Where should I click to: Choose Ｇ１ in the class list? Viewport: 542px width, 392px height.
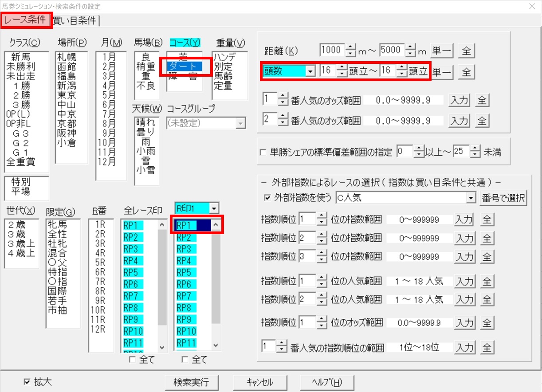coord(21,152)
